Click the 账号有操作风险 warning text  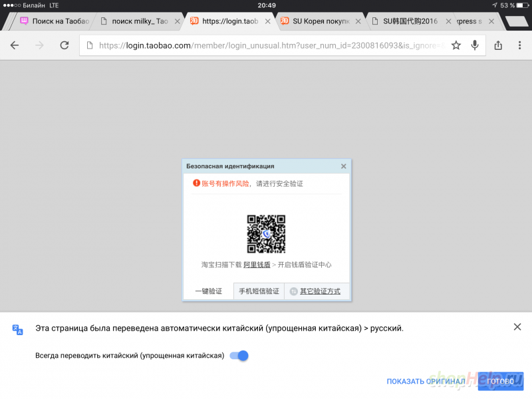225,184
